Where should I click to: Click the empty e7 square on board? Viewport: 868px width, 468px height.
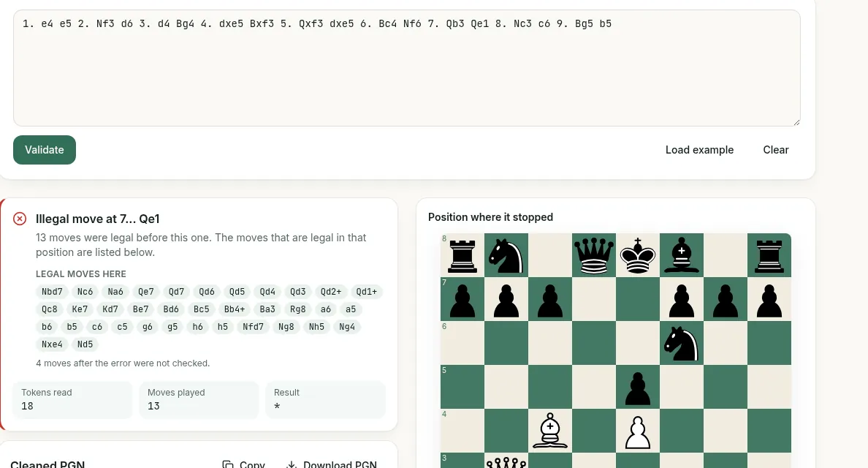click(x=638, y=299)
